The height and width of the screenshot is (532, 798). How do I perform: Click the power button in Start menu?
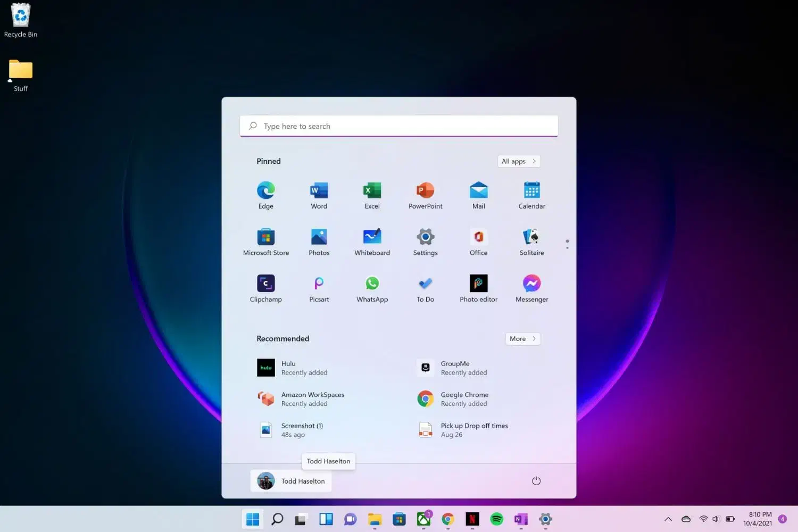(x=536, y=481)
